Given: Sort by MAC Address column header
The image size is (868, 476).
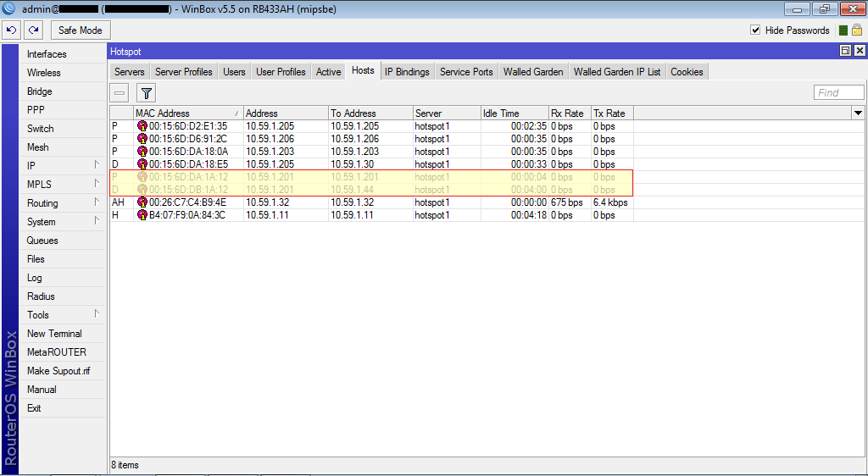Looking at the screenshot, I should pos(188,113).
